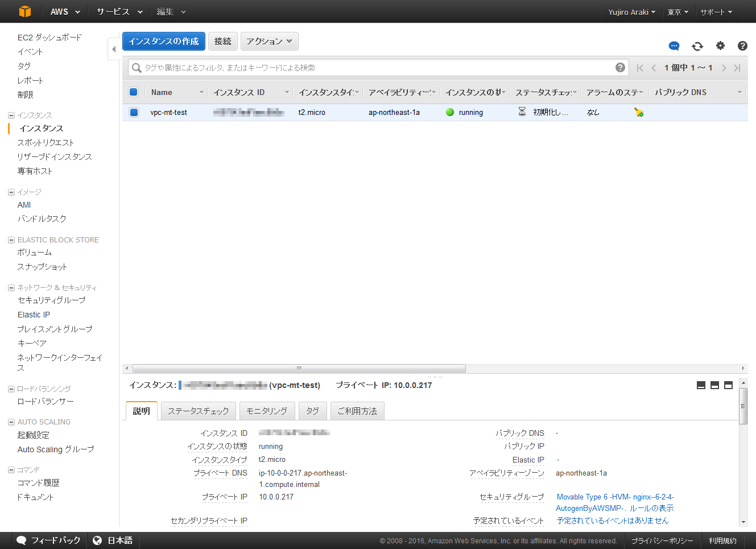Open the 予定されているイベントはありません link
Screen dimensions: 756x549
click(613, 521)
